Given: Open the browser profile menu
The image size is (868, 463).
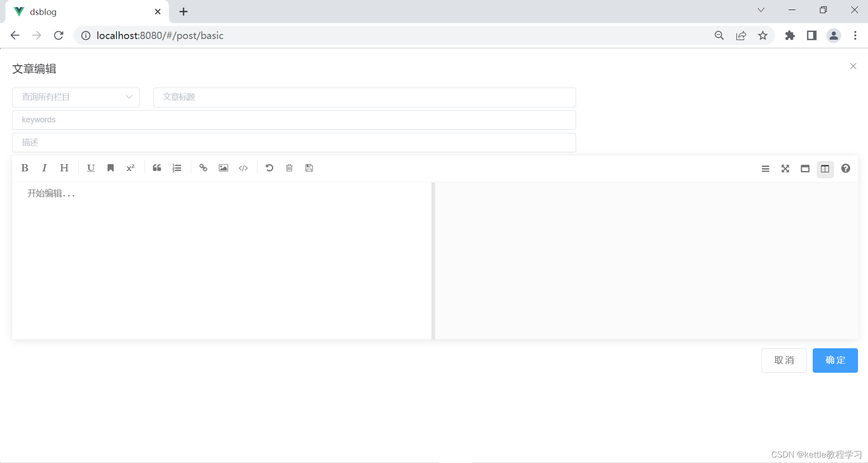Looking at the screenshot, I should (834, 35).
